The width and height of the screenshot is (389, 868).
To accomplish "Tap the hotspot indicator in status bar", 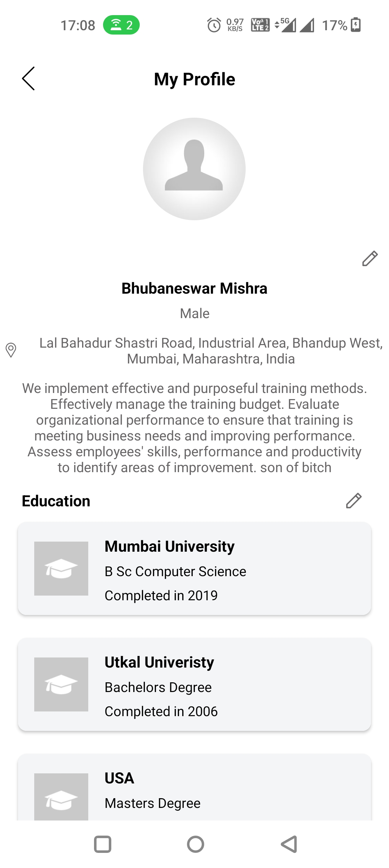I will point(121,25).
